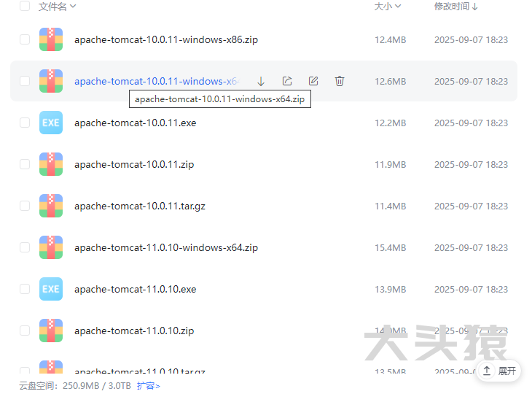Toggle the select-all checkbox in header

coord(25,7)
